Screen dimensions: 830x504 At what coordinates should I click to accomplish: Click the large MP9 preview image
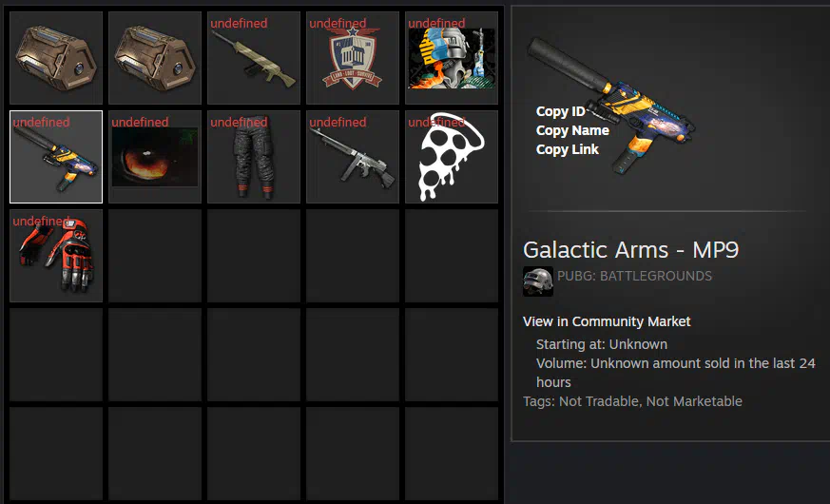click(x=613, y=106)
